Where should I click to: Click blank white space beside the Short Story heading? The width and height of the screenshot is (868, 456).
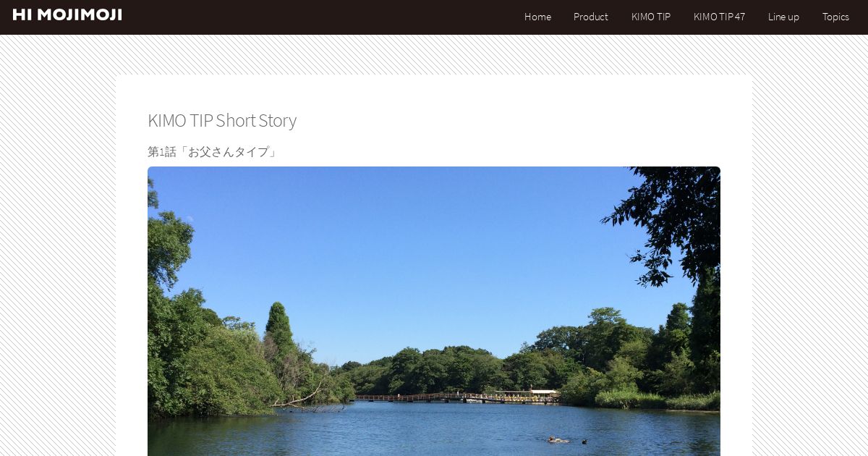[x=506, y=120]
